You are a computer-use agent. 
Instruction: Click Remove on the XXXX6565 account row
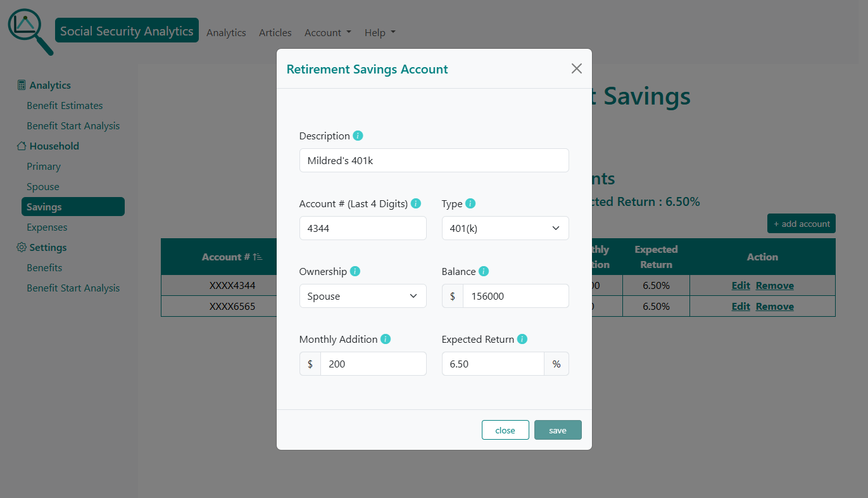(775, 306)
